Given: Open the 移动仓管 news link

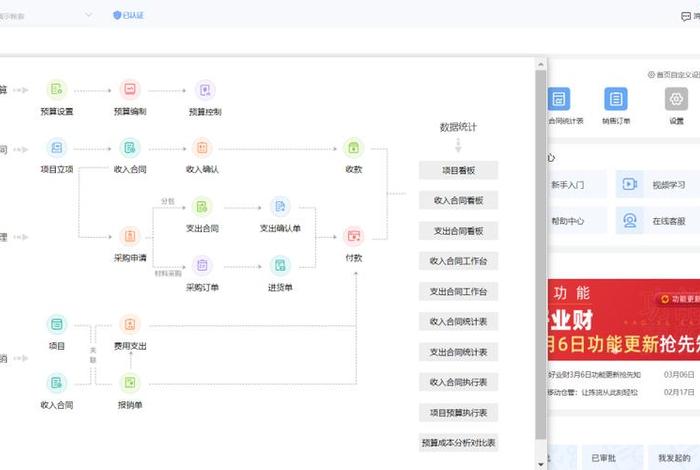Looking at the screenshot, I should [x=593, y=392].
